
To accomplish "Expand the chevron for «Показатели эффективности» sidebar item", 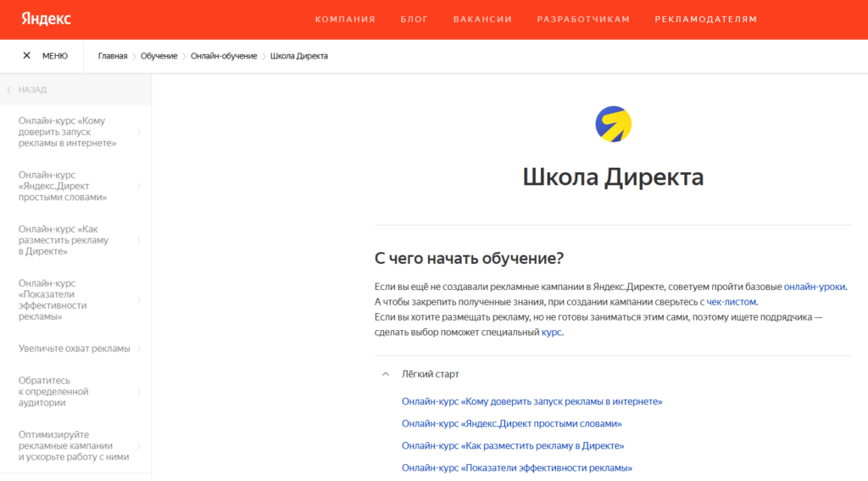I will [x=139, y=299].
